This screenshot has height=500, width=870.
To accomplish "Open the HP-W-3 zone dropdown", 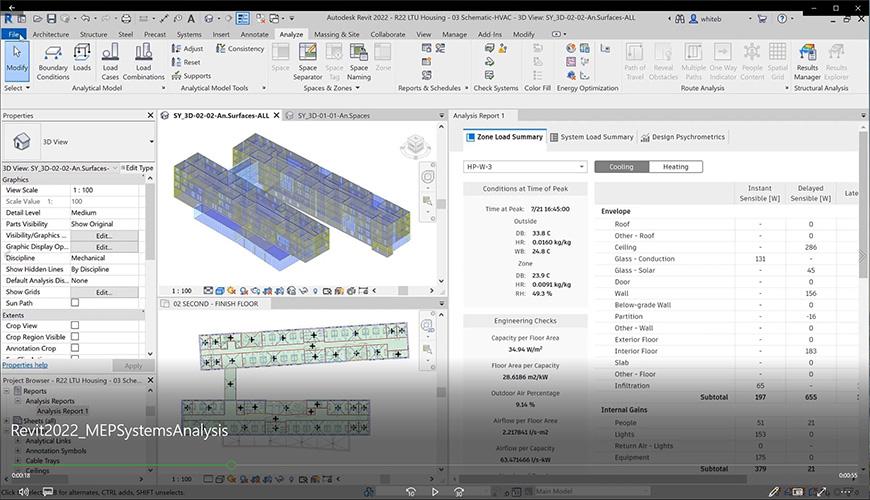I will 525,166.
